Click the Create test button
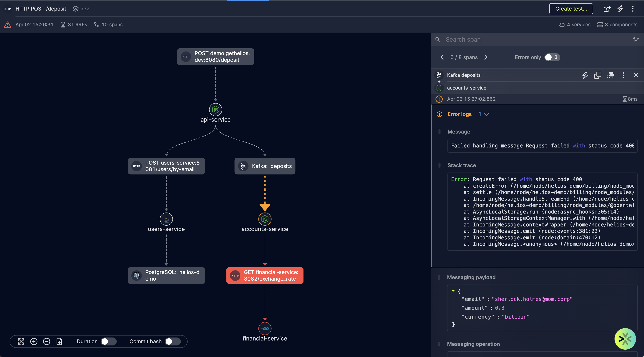The height and width of the screenshot is (357, 644). [571, 9]
